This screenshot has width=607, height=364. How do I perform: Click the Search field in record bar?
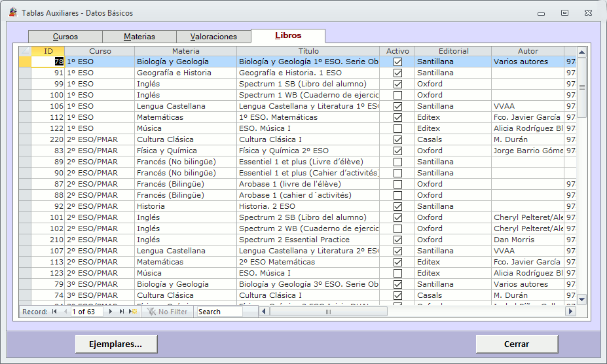(219, 312)
